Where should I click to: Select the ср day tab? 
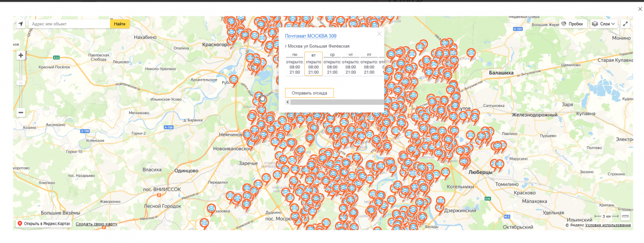[332, 55]
